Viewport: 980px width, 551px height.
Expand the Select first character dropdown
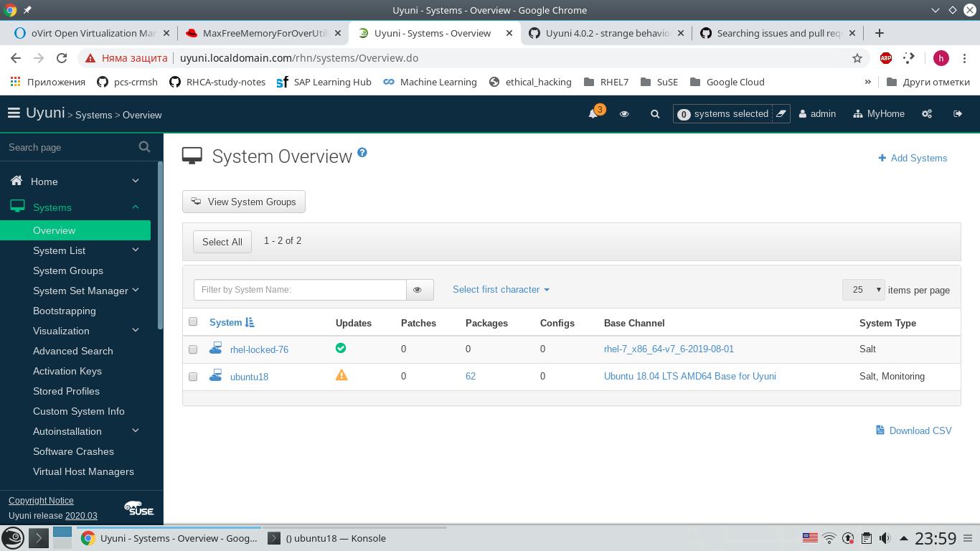coord(501,289)
